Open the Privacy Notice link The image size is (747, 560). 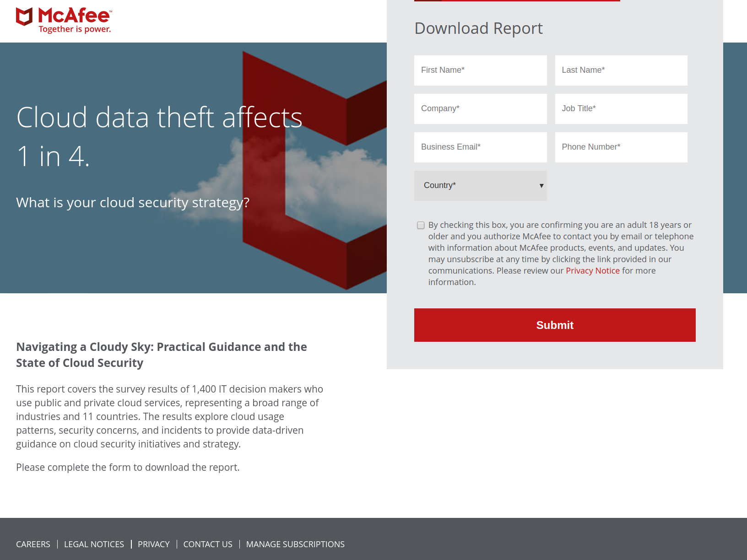tap(592, 271)
